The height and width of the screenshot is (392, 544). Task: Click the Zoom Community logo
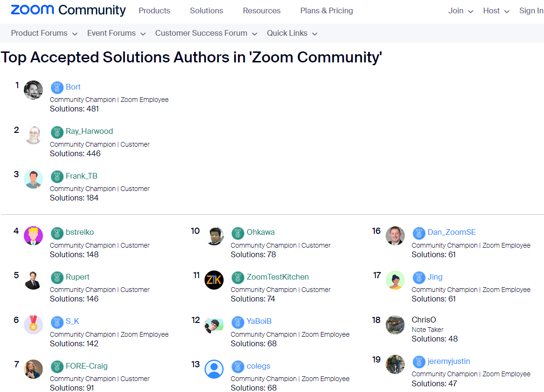click(x=68, y=10)
